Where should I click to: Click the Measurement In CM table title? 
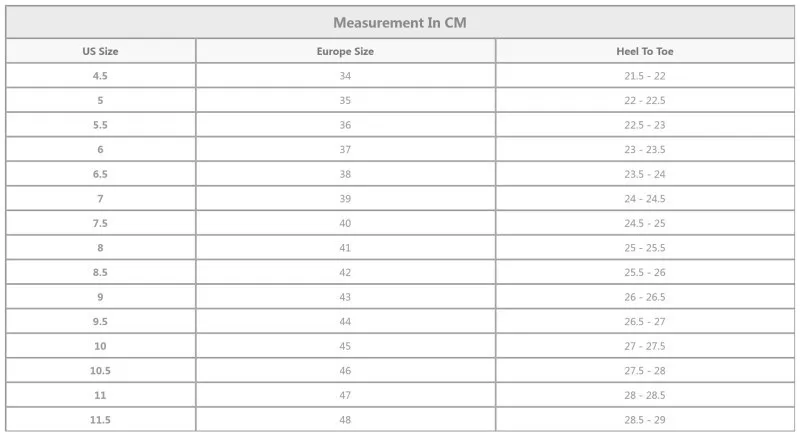click(399, 22)
